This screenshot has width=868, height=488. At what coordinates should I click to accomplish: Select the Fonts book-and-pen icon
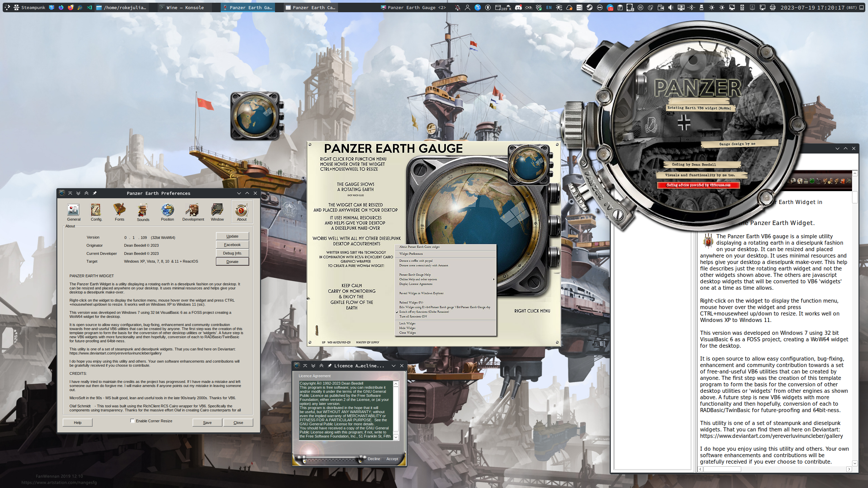coord(119,210)
